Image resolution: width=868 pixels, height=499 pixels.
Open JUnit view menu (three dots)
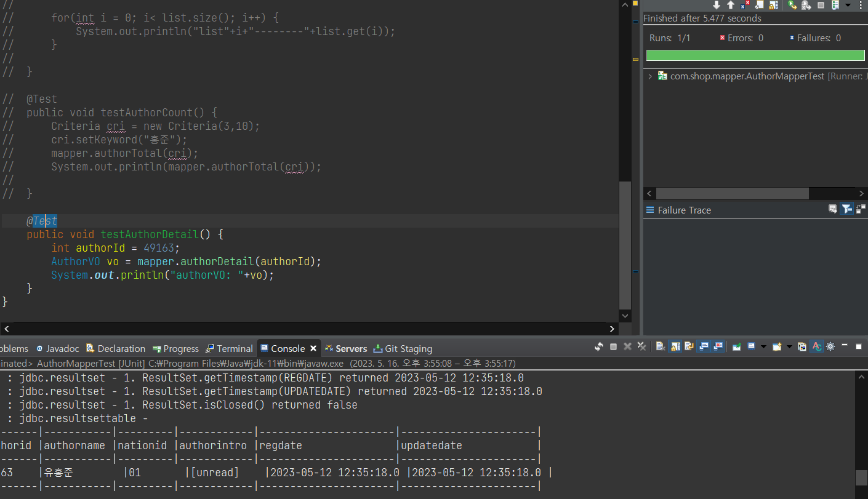861,5
